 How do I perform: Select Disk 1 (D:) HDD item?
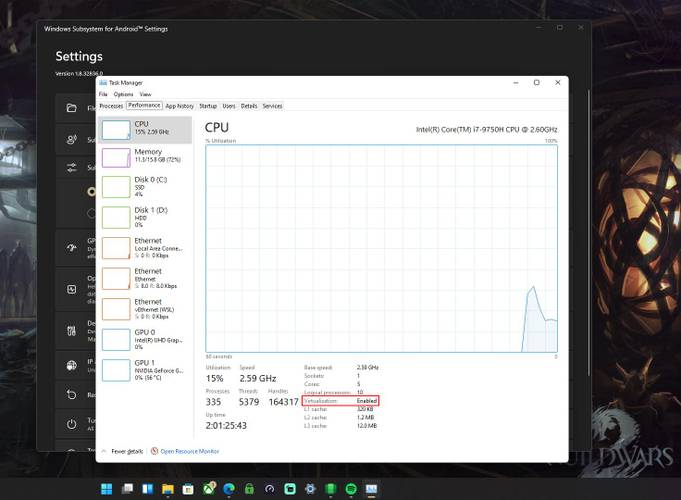click(x=145, y=217)
